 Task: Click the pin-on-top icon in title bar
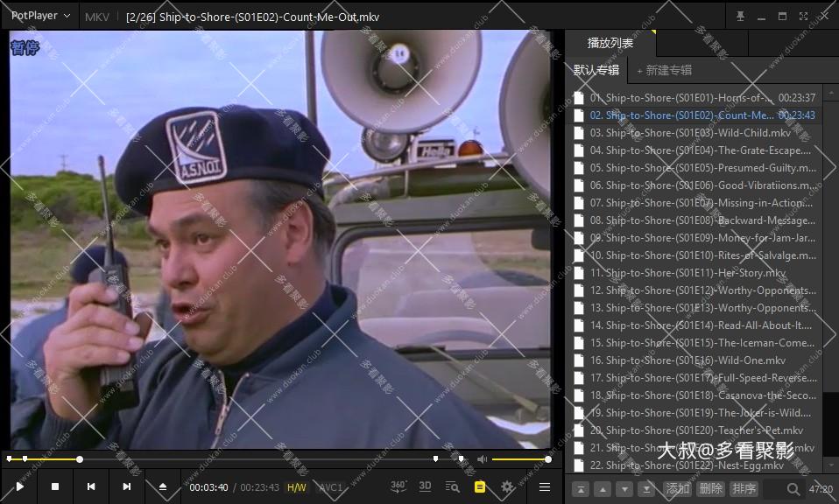click(x=740, y=16)
